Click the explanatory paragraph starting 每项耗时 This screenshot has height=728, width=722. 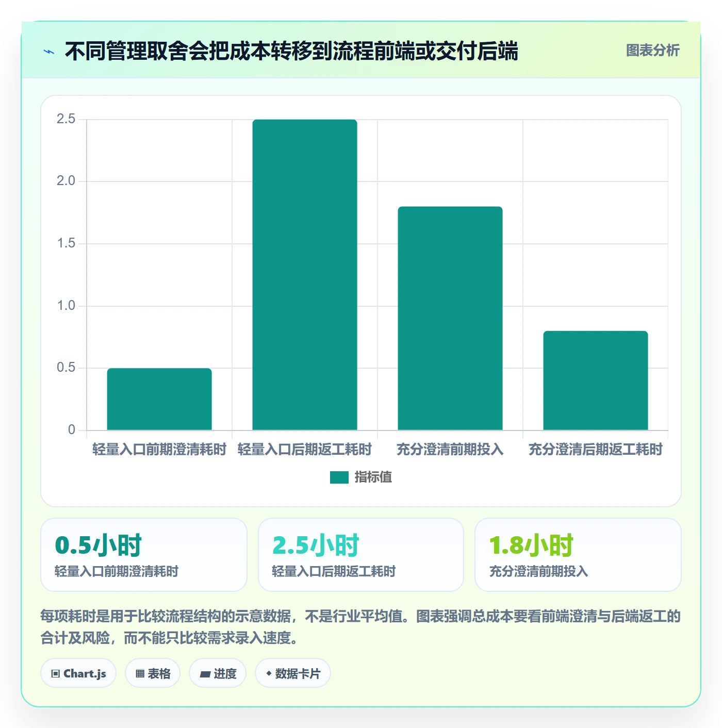coord(360,627)
